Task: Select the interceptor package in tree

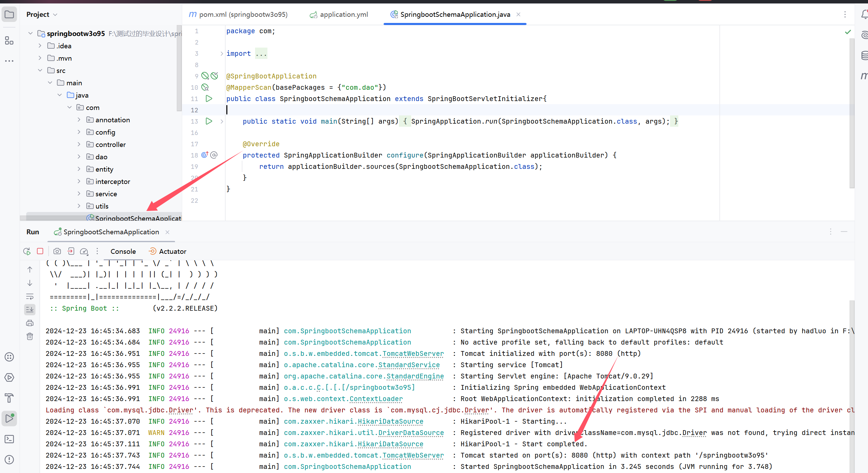Action: pyautogui.click(x=113, y=181)
